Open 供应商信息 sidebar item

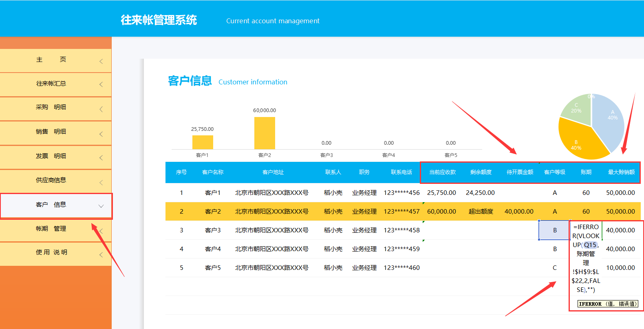point(55,181)
